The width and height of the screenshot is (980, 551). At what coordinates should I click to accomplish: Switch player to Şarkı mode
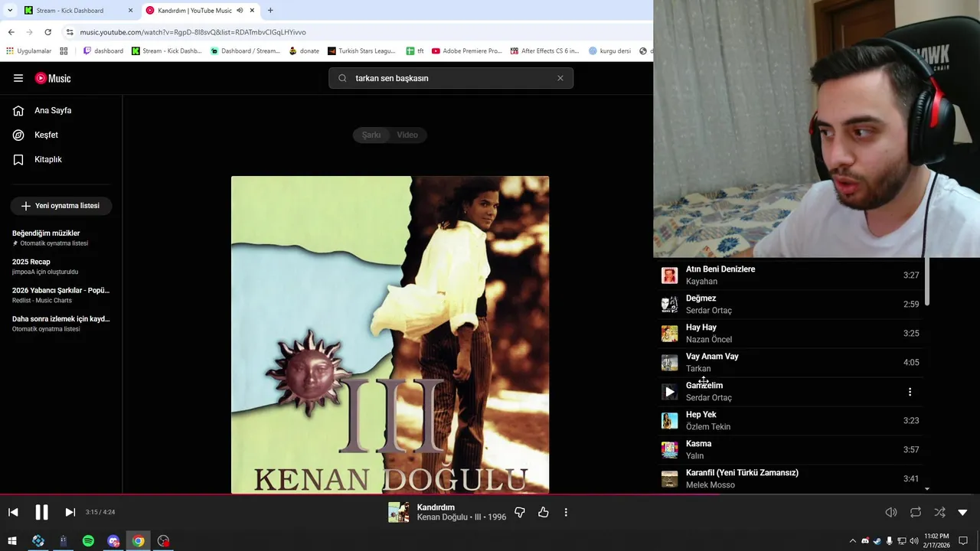pyautogui.click(x=371, y=135)
